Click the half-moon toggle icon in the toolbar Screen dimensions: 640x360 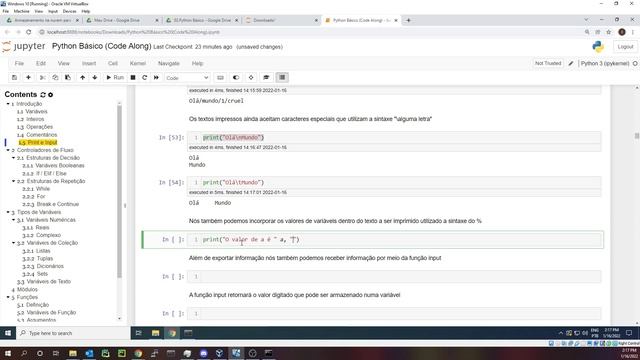pyautogui.click(x=236, y=78)
